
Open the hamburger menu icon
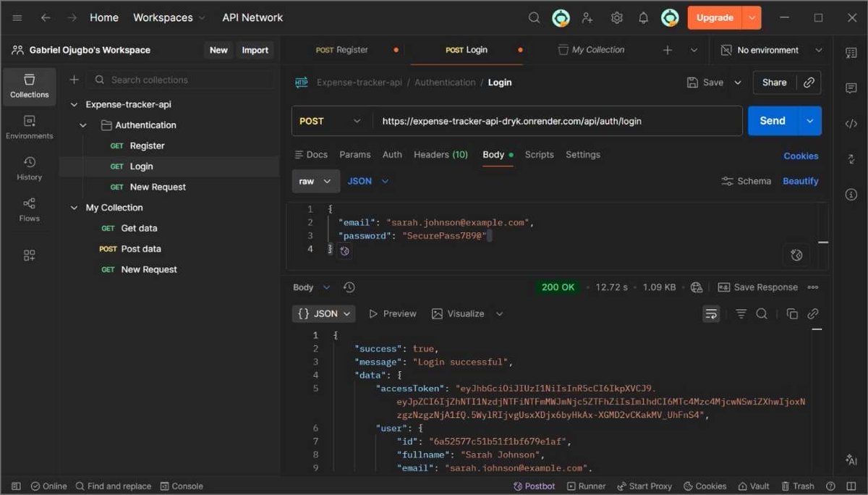pyautogui.click(x=17, y=17)
